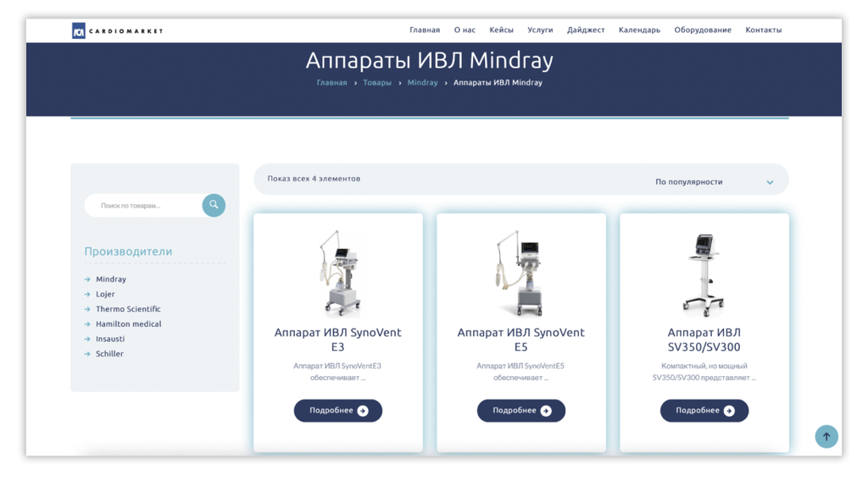Screen dimensions: 868x481
Task: Open the О нас menu item
Action: pos(465,30)
